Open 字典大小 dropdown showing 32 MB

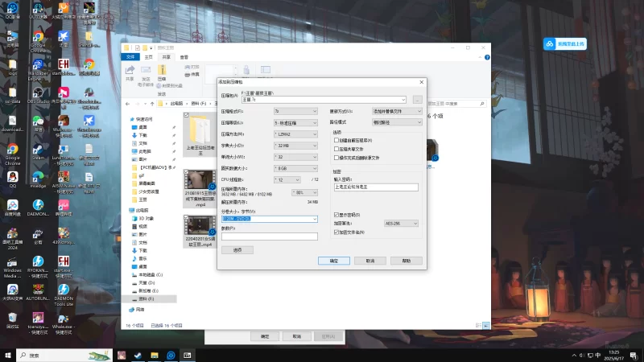[x=295, y=146]
